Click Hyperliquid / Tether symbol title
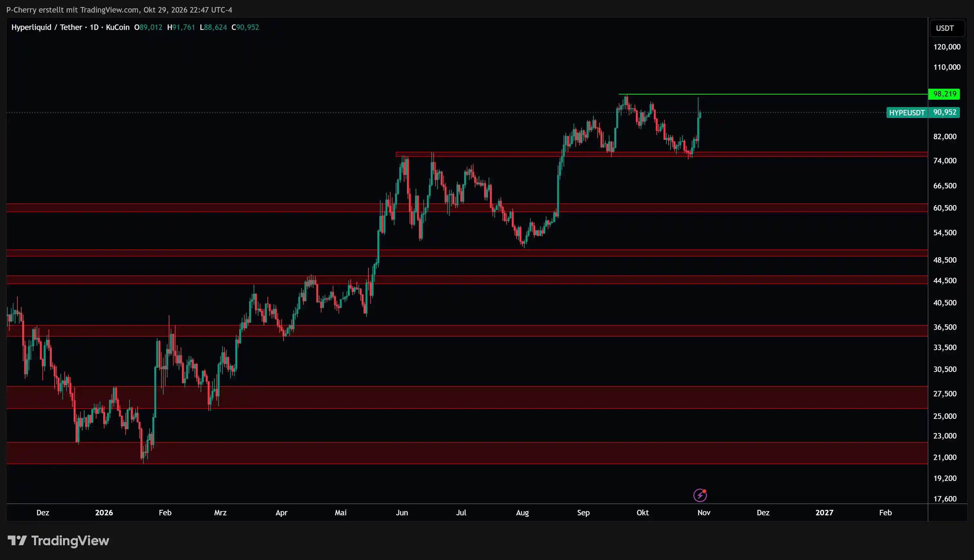The height and width of the screenshot is (560, 974). click(x=47, y=27)
